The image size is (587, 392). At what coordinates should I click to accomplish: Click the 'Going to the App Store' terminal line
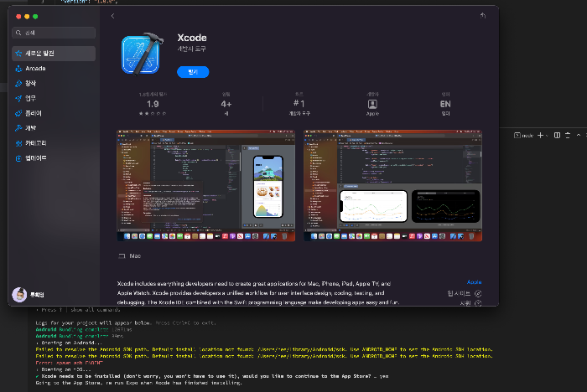pyautogui.click(x=139, y=383)
